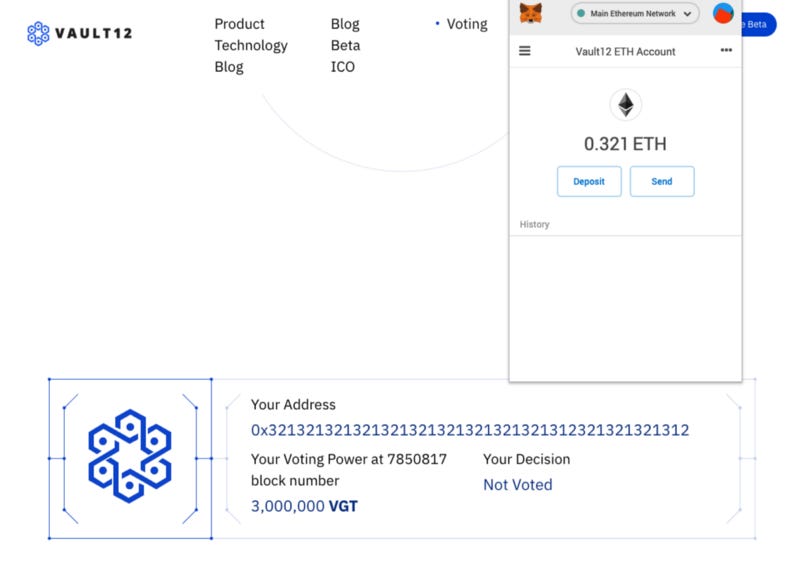Screen dimensions: 800x586
Task: Click the Your Address label
Action: pyautogui.click(x=293, y=404)
